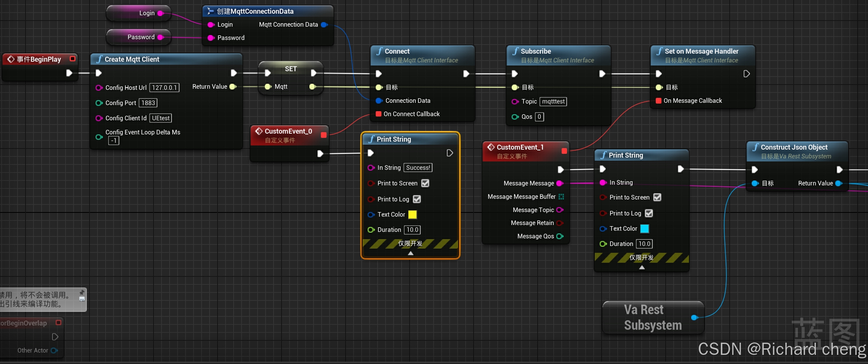This screenshot has height=364, width=868.
Task: Click the Message Retain output pin
Action: (560, 223)
